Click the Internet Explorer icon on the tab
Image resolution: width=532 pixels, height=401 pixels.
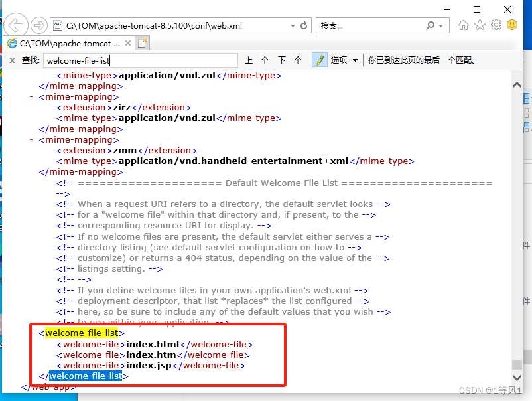coord(12,43)
